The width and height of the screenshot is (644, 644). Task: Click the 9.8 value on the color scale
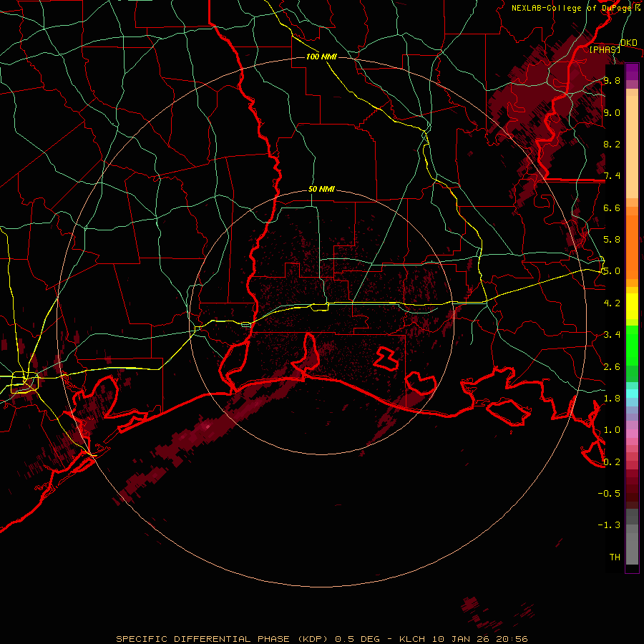[612, 81]
